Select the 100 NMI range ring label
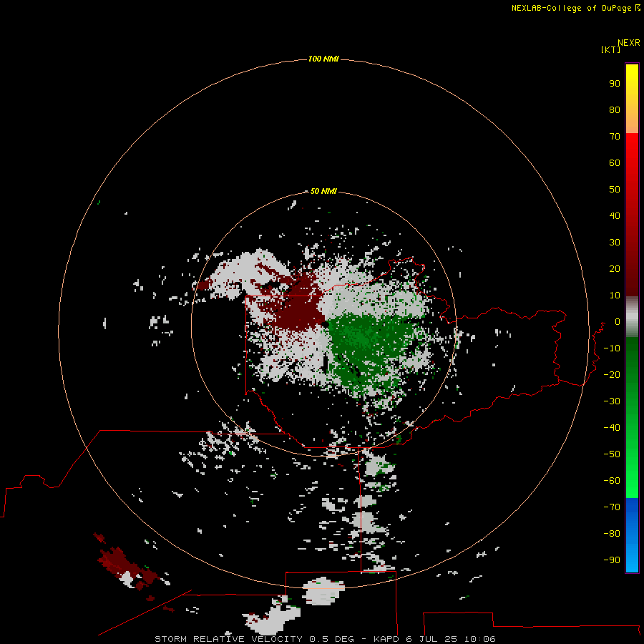The height and width of the screenshot is (644, 644). (x=323, y=59)
